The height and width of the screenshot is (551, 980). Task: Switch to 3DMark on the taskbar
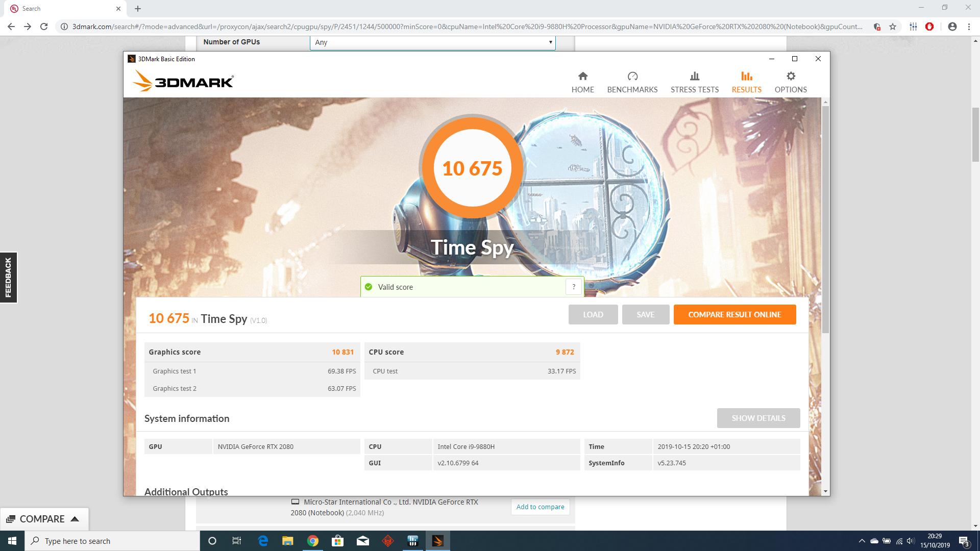point(438,541)
